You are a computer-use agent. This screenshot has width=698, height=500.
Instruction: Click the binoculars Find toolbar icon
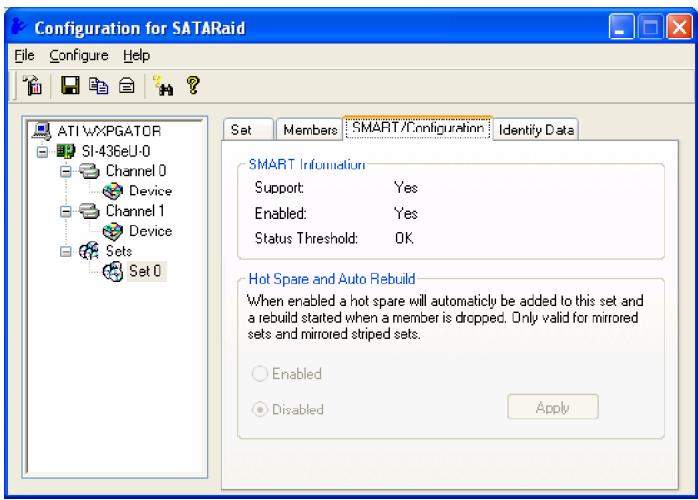coord(163,85)
